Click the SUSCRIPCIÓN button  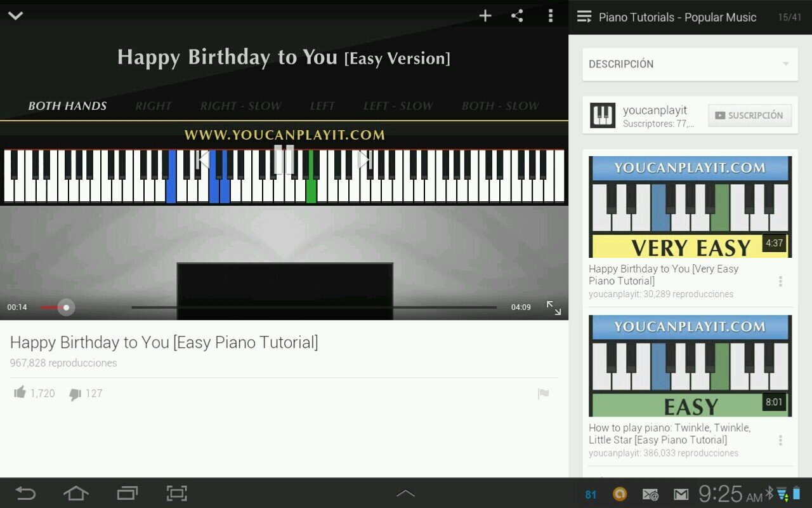[x=750, y=116]
